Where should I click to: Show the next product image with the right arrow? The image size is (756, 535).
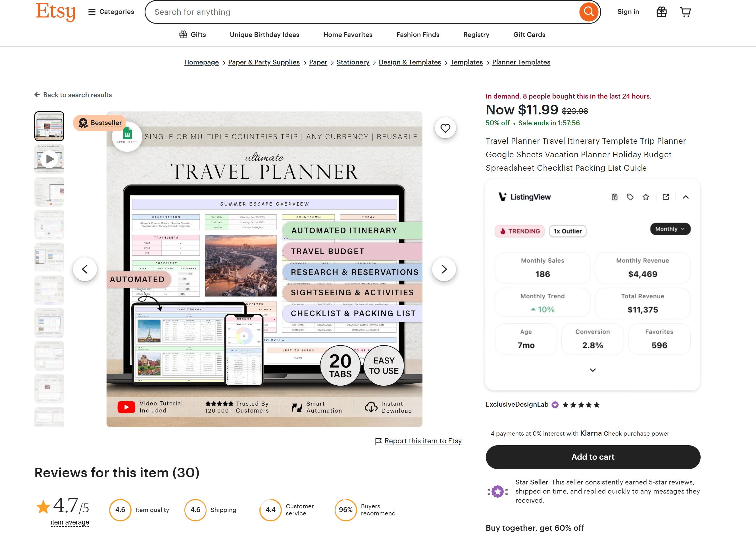[x=444, y=269]
